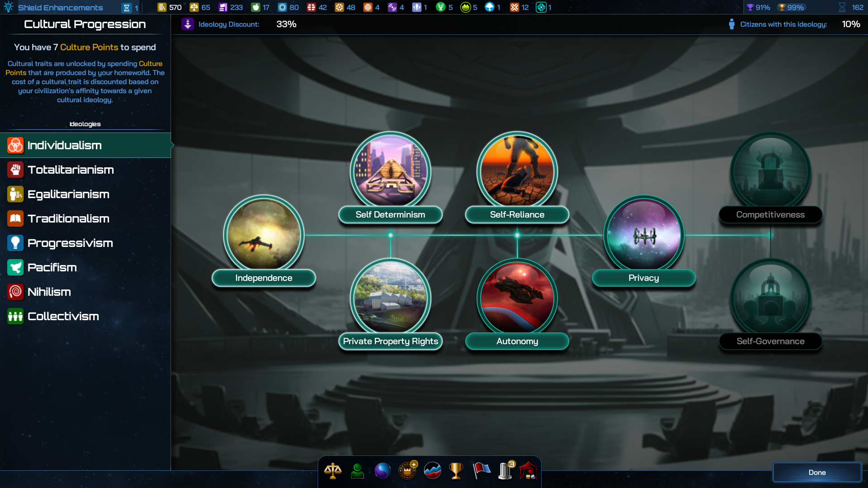Click the gold trophy icon in bottom bar

pos(456,471)
